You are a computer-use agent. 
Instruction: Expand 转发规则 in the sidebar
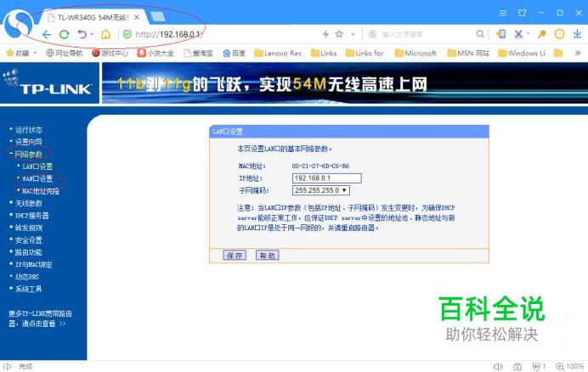[x=29, y=228]
